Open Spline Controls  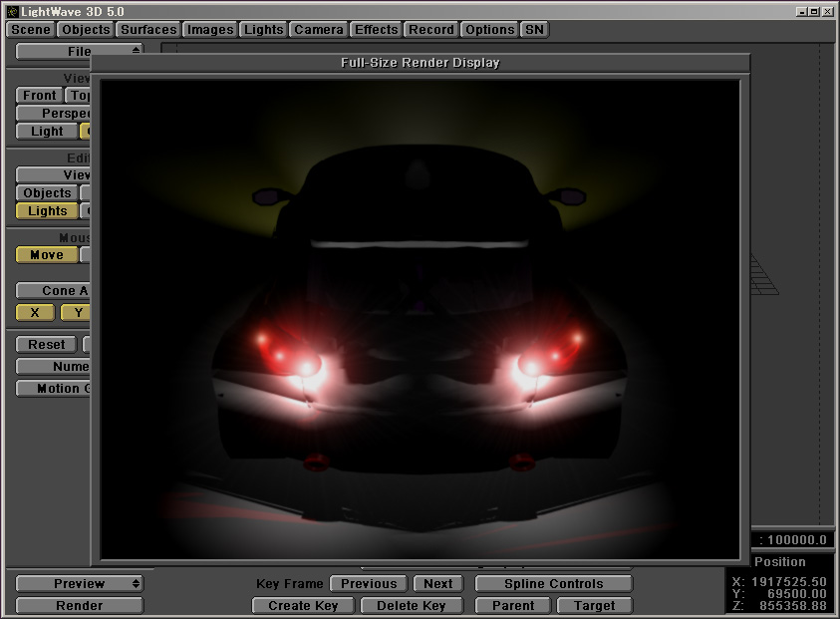click(x=553, y=584)
